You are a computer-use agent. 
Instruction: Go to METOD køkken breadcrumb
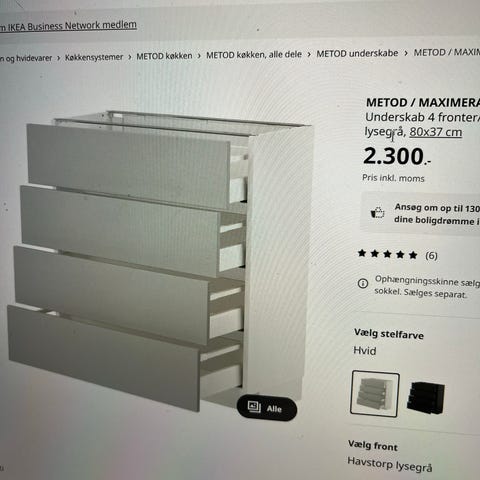[x=164, y=56]
